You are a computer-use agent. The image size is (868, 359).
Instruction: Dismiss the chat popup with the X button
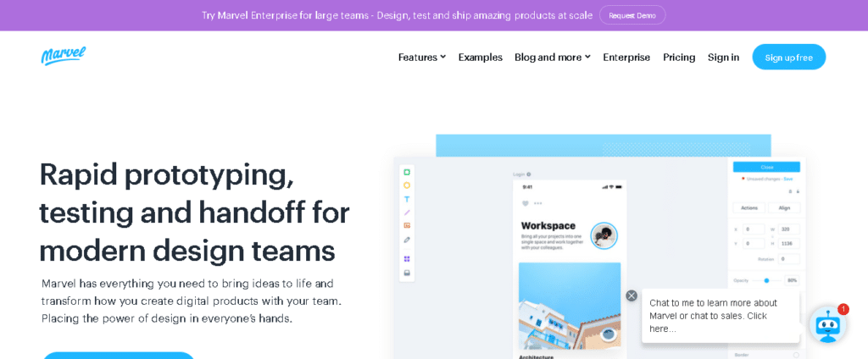(x=632, y=295)
